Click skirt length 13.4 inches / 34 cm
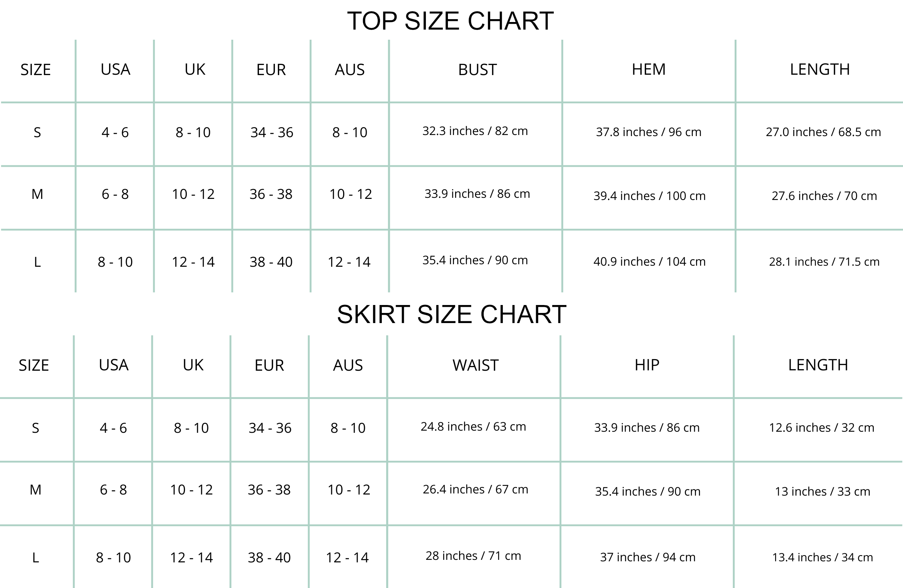Screen dimensions: 903x588 [822, 558]
